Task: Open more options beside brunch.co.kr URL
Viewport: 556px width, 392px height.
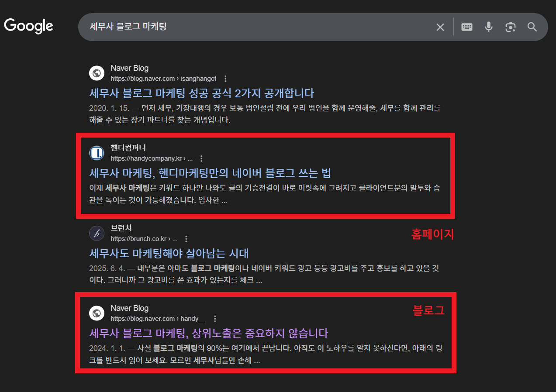Action: 186,239
